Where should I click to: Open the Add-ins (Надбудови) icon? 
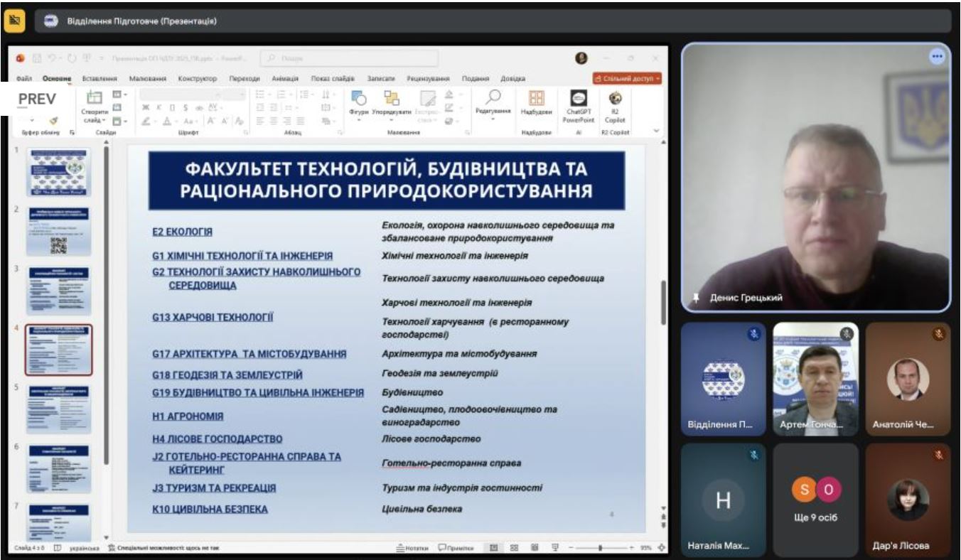coord(537,97)
